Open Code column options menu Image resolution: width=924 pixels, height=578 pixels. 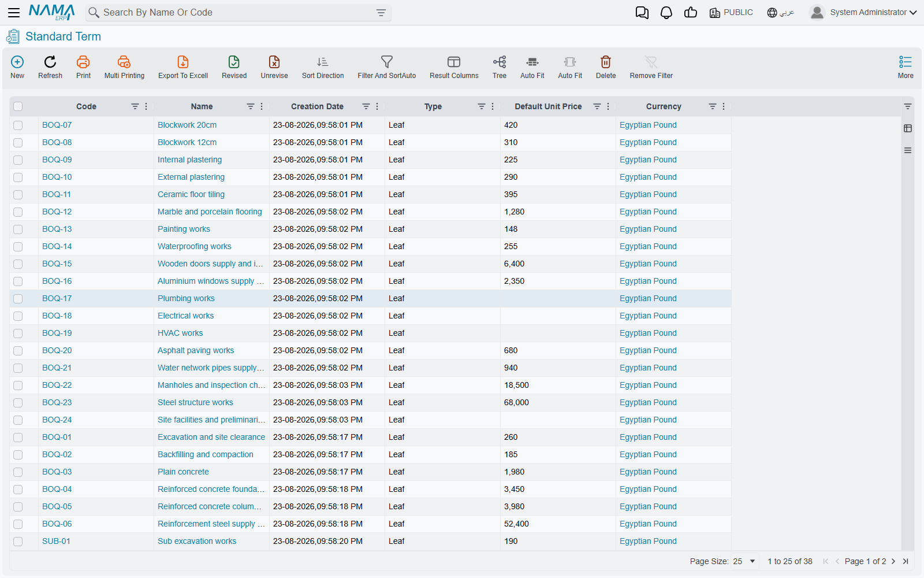[x=146, y=106]
